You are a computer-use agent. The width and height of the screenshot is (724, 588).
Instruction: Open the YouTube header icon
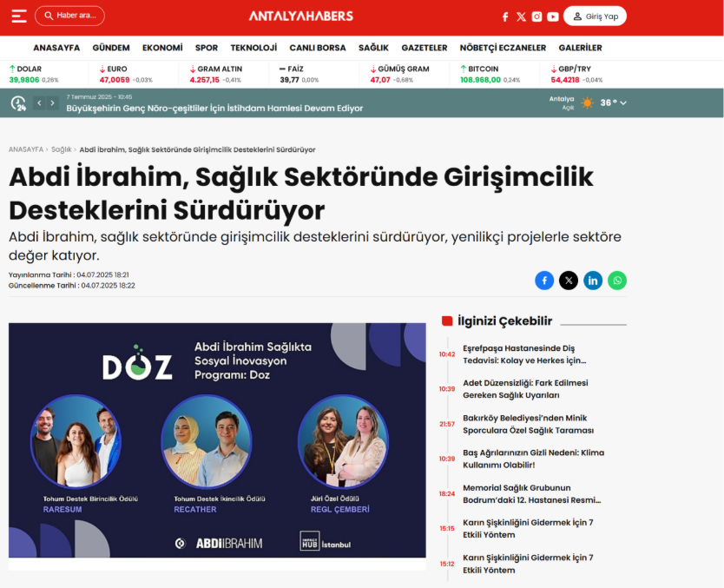[x=553, y=17]
